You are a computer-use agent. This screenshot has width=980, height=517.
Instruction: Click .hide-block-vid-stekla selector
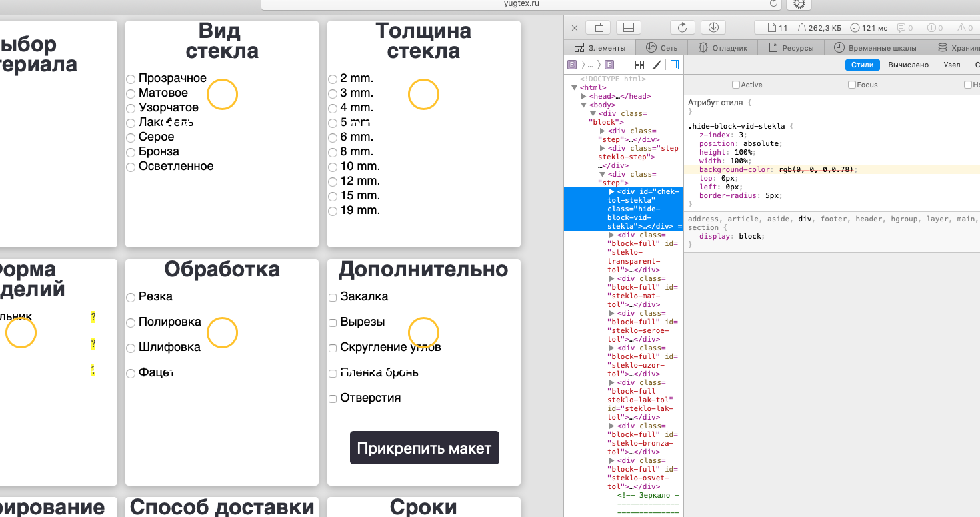(737, 125)
